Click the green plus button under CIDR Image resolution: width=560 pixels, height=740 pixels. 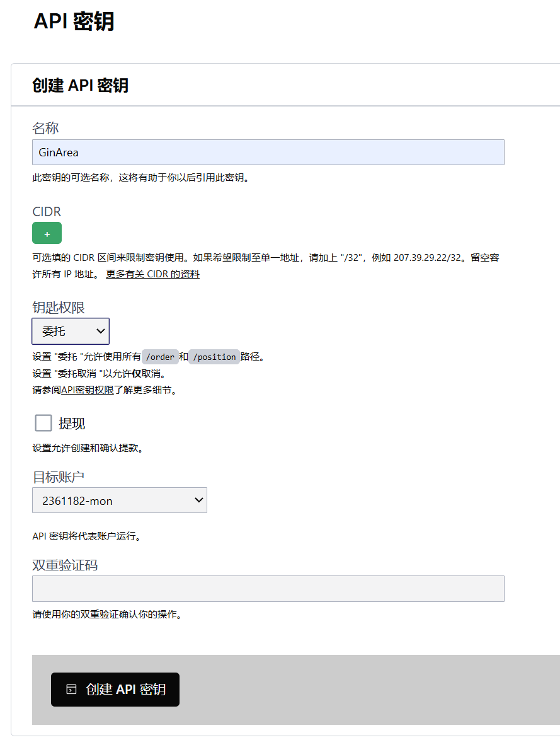[x=47, y=233]
